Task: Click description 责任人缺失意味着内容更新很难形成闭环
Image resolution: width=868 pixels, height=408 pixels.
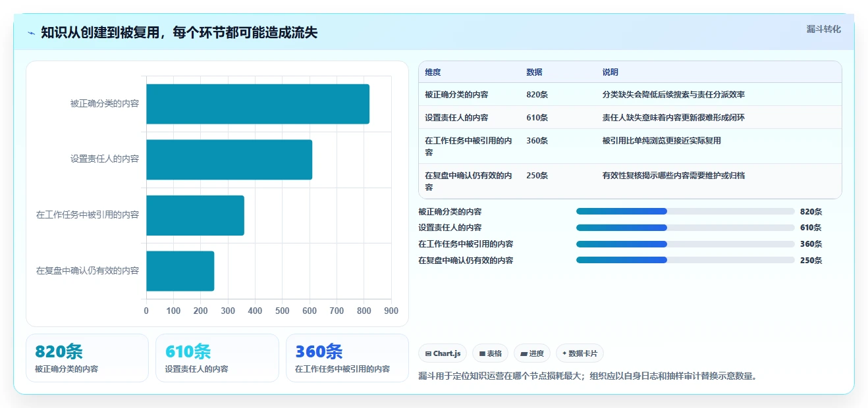Action: click(673, 118)
